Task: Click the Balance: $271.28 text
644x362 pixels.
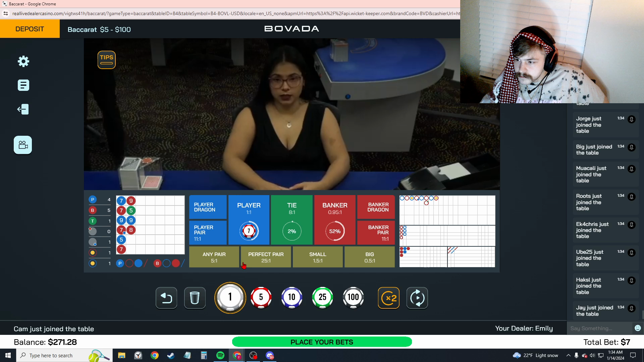Action: point(45,342)
